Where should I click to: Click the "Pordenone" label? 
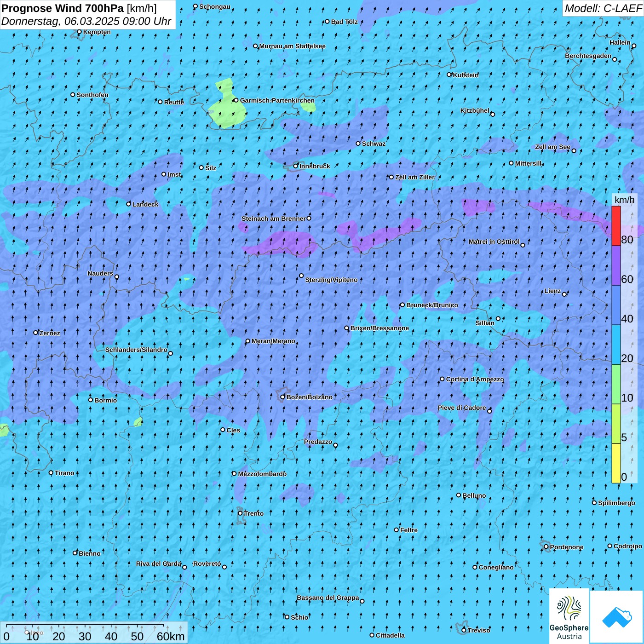click(x=567, y=547)
